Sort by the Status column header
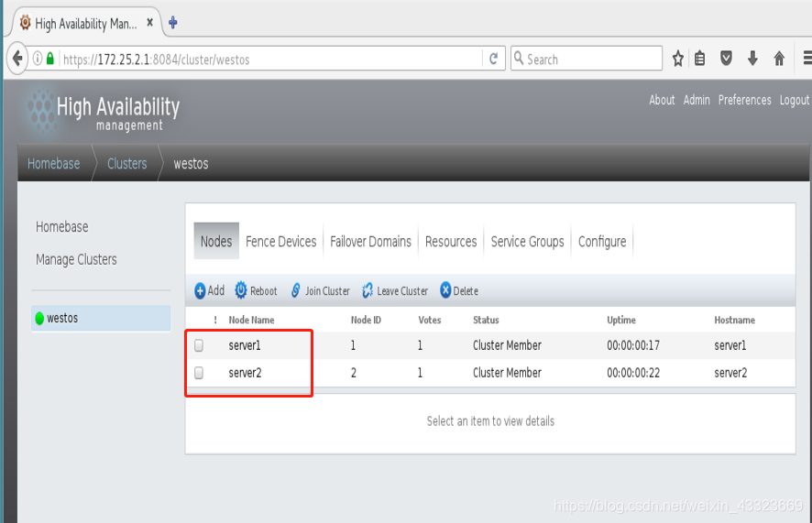 tap(486, 320)
